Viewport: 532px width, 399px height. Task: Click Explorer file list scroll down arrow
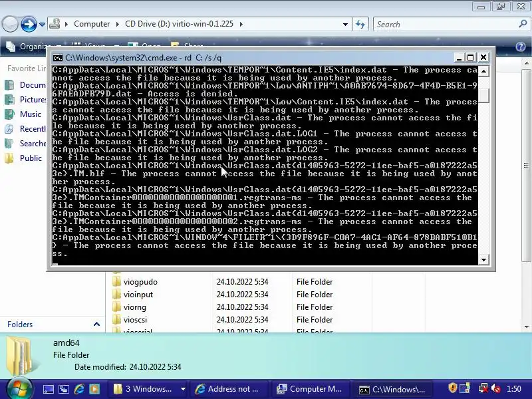(x=527, y=327)
